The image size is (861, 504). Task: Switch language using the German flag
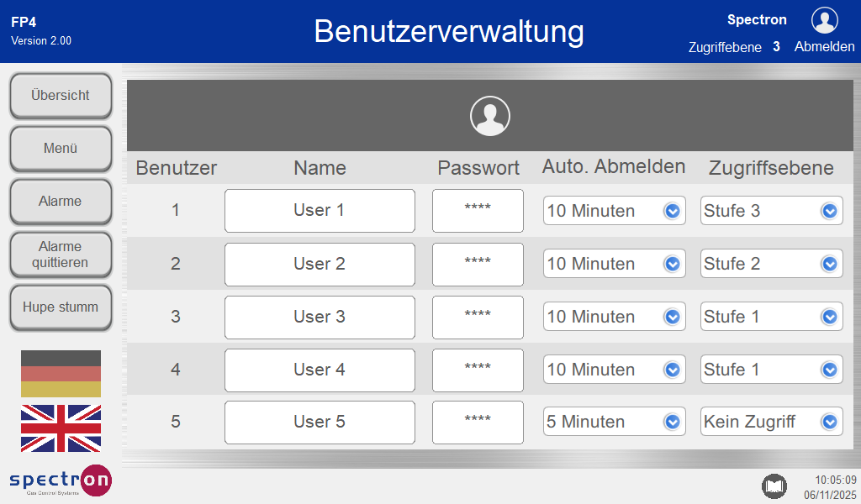tap(61, 374)
